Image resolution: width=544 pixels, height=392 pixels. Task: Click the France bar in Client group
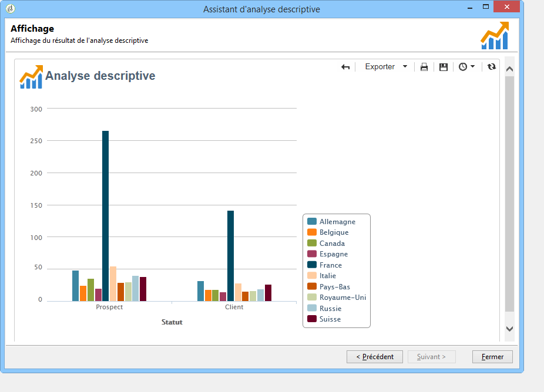(230, 256)
